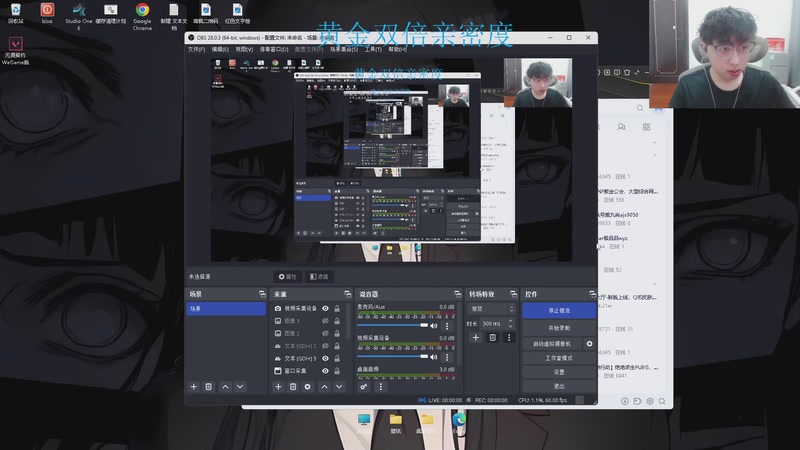The width and height of the screenshot is (800, 450).
Task: Open the three-dot transition properties menu in 转场特效
Action: click(x=509, y=337)
